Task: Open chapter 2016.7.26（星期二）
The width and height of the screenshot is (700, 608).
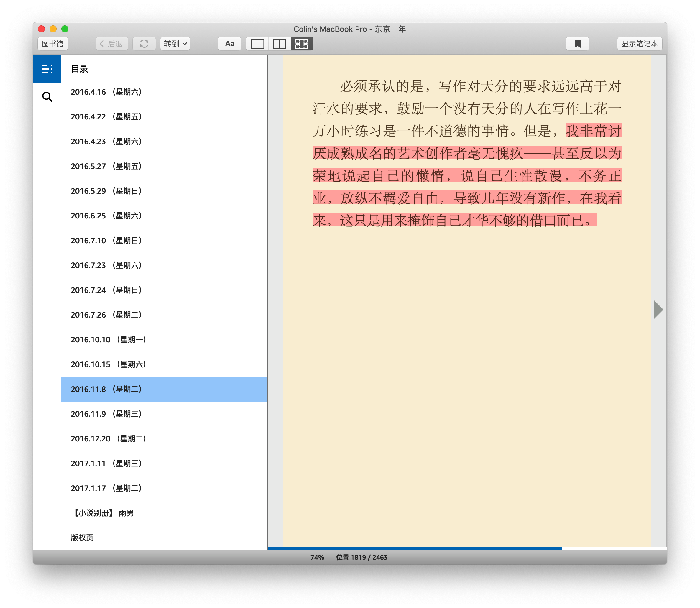Action: (164, 315)
